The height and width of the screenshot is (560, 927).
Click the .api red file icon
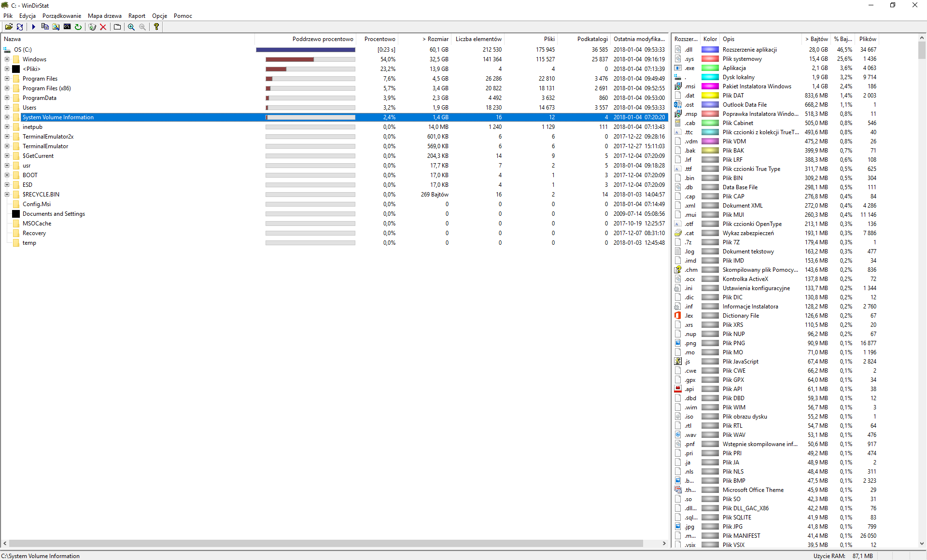678,389
